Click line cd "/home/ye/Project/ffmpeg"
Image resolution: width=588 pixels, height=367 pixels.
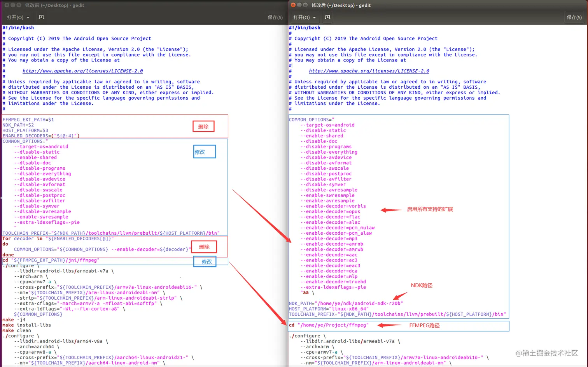(329, 325)
